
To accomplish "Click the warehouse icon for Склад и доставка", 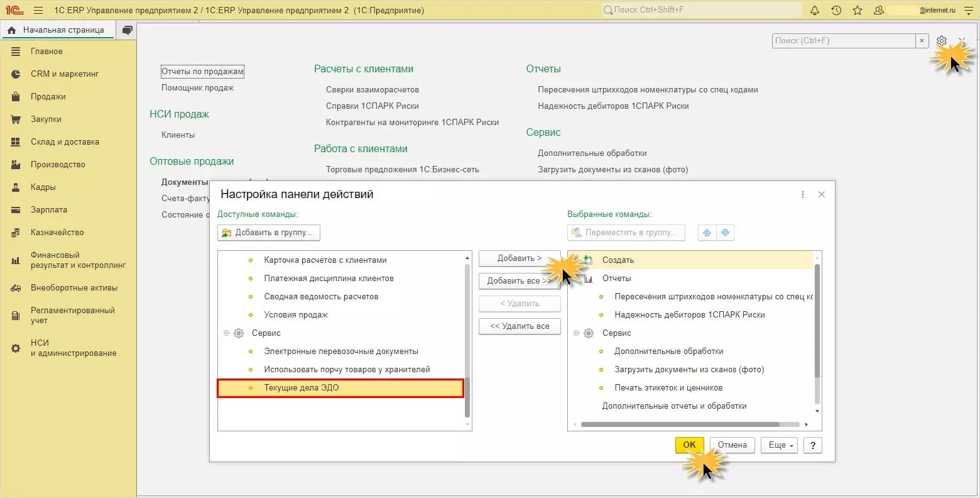I will 16,142.
